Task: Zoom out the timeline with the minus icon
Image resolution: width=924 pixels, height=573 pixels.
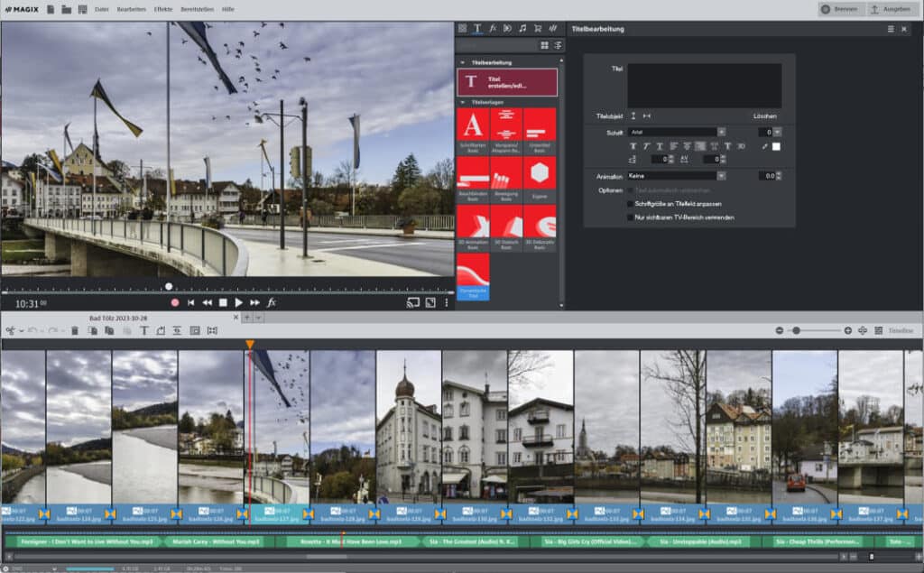Action: 780,330
